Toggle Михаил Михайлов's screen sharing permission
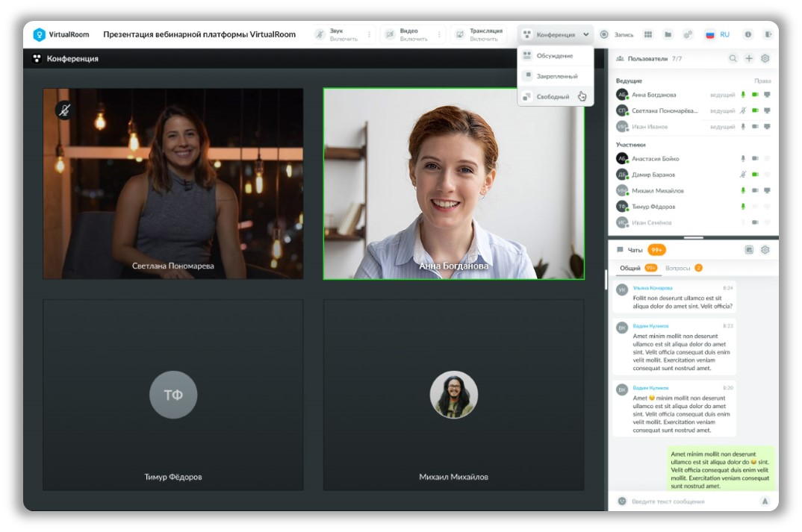Screen dimensions: 802x532 pos(767,190)
